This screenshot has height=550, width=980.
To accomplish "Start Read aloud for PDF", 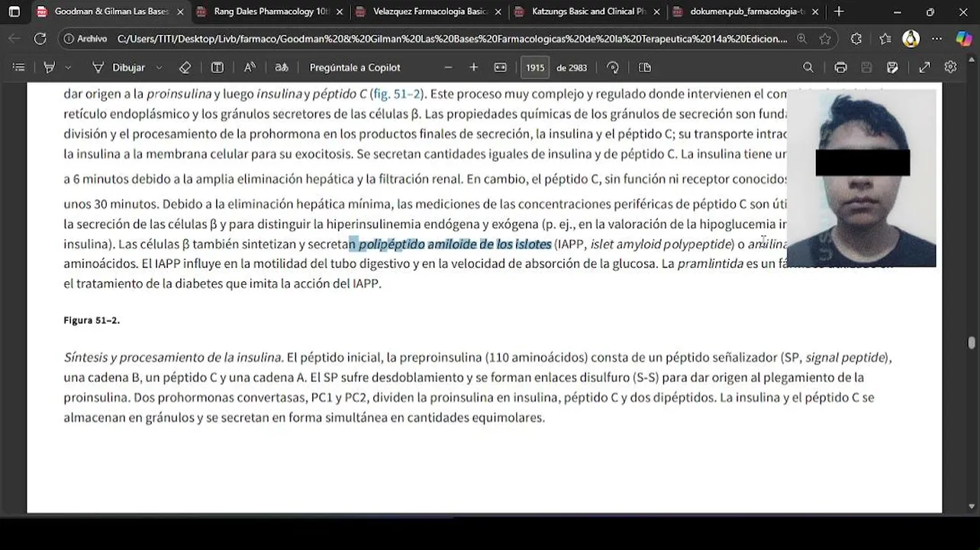I will [250, 67].
